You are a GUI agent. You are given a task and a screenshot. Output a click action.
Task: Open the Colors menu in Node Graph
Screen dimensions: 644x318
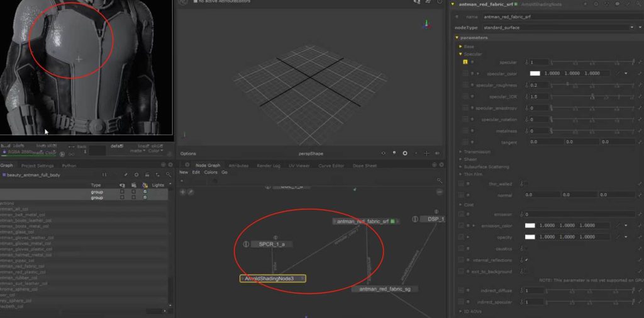click(x=211, y=172)
